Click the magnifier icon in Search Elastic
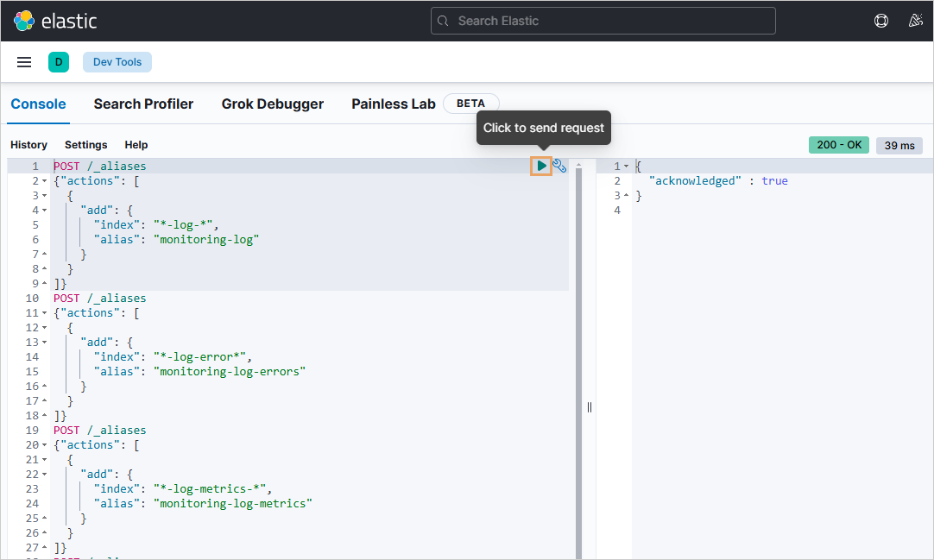 click(443, 21)
